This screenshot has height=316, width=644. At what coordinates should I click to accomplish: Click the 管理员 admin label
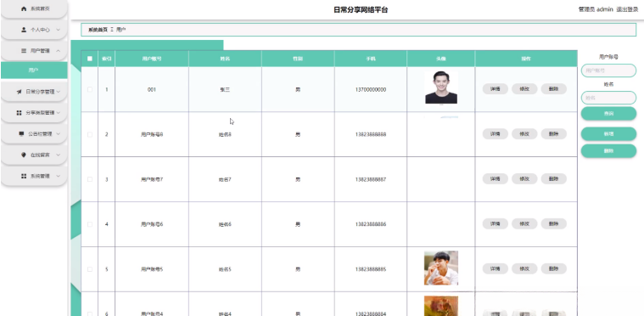tap(596, 9)
